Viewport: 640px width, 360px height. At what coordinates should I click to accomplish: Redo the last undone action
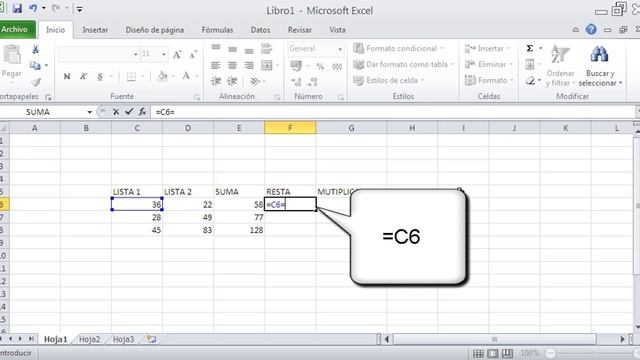(x=56, y=8)
